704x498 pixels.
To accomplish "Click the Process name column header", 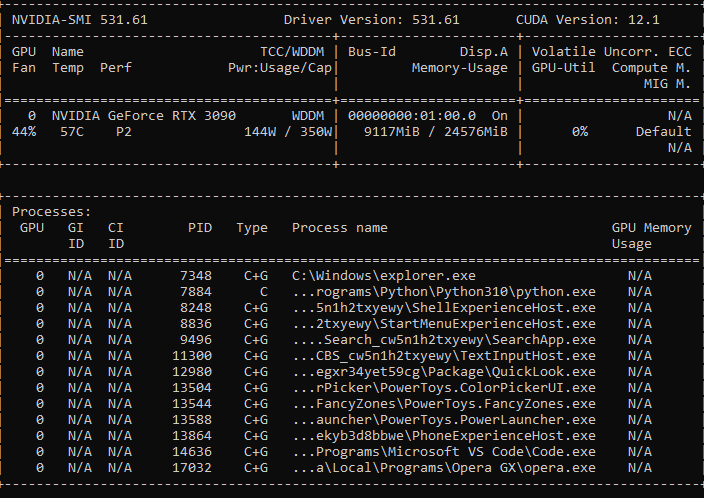I will [x=339, y=228].
